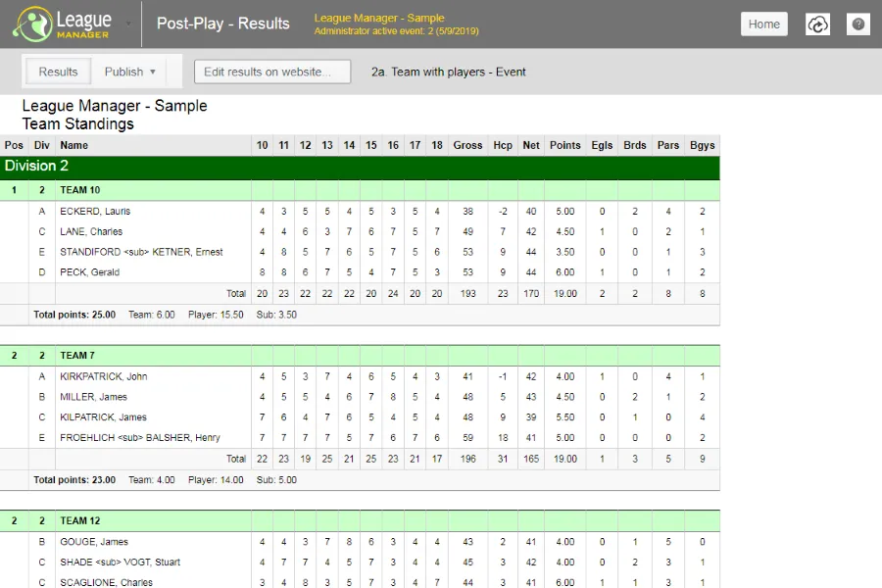
Task: Click the cloud sync icon
Action: (817, 24)
